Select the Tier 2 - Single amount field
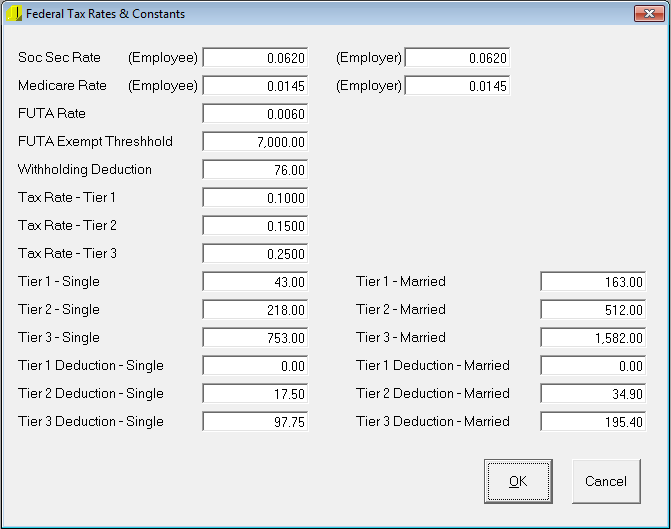Image resolution: width=671 pixels, height=529 pixels. (x=255, y=310)
